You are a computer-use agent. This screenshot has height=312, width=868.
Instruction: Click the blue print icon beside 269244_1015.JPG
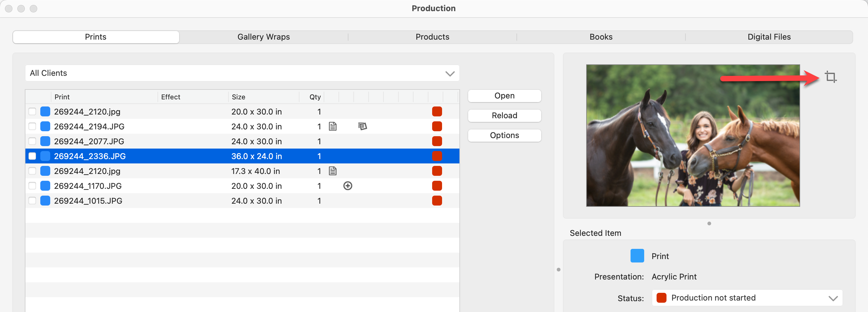point(45,201)
